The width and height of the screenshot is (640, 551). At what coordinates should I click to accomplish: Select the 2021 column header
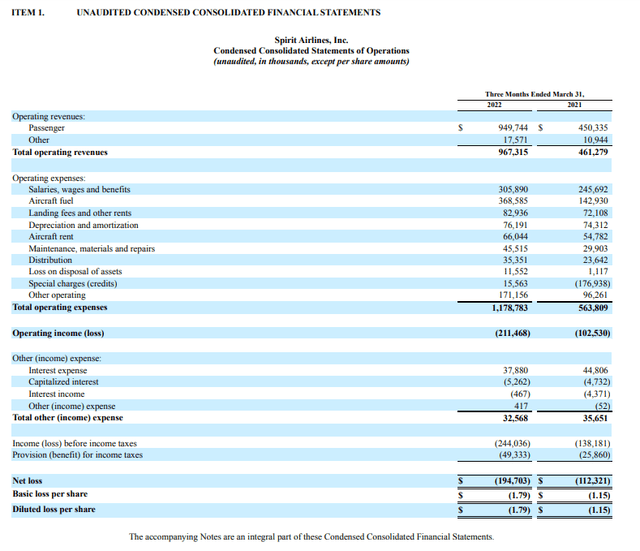pyautogui.click(x=574, y=105)
